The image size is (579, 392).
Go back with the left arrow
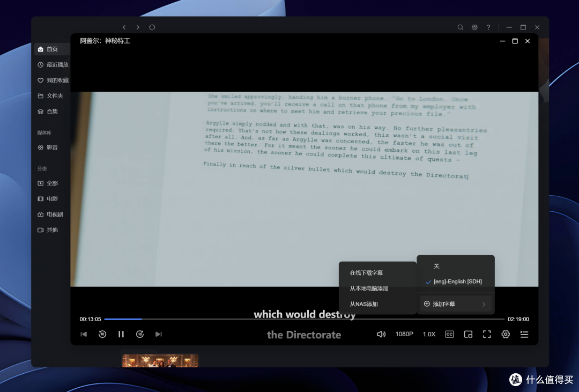point(124,27)
